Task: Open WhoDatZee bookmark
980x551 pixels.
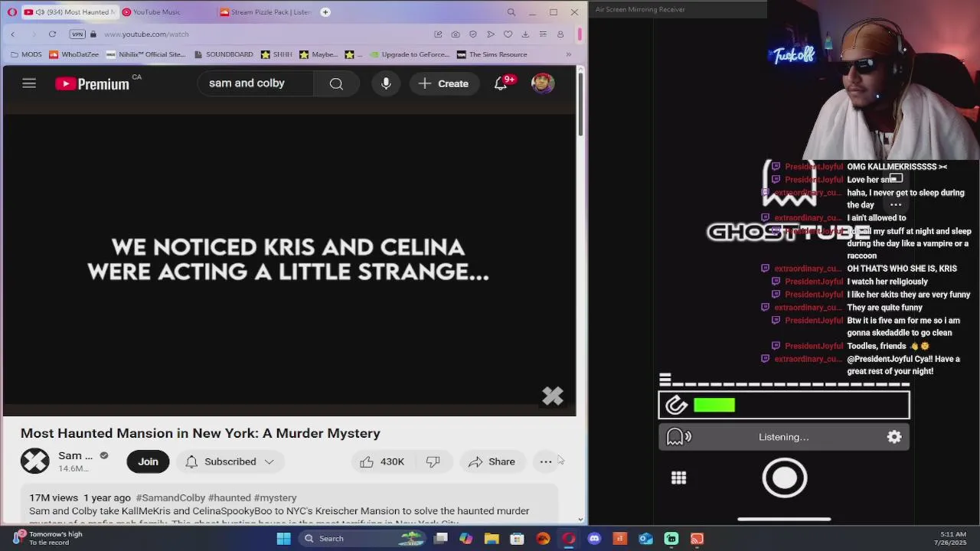Action: click(x=73, y=54)
